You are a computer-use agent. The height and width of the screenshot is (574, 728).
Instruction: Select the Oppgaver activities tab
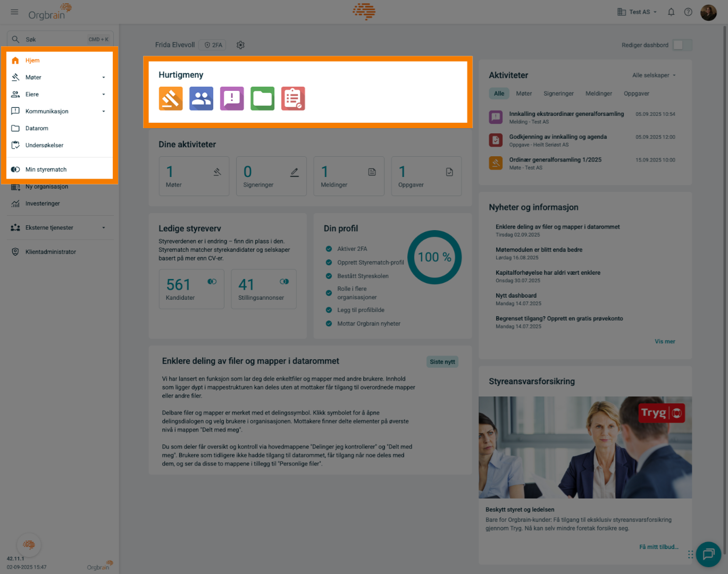point(637,94)
